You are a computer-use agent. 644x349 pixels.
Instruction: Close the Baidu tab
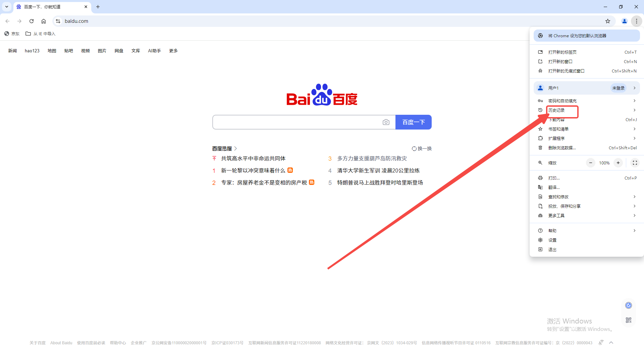[x=86, y=7]
